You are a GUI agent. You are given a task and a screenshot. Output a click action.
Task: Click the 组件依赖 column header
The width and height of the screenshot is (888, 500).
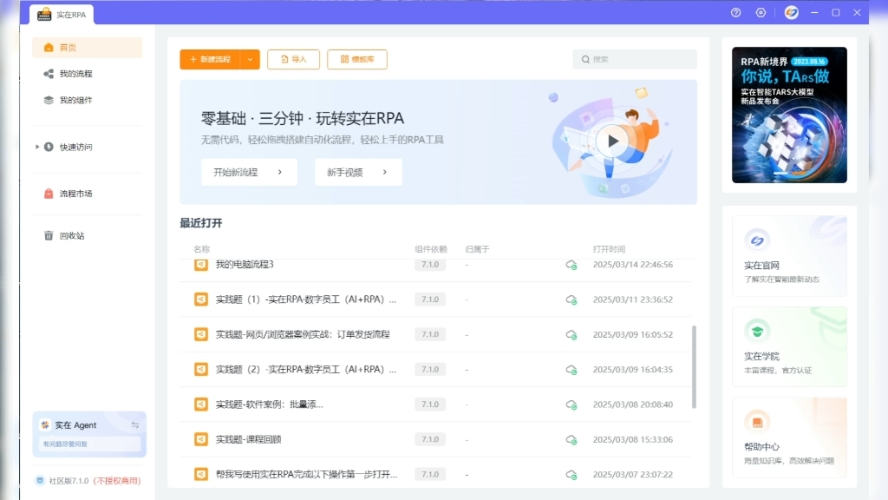coord(430,249)
